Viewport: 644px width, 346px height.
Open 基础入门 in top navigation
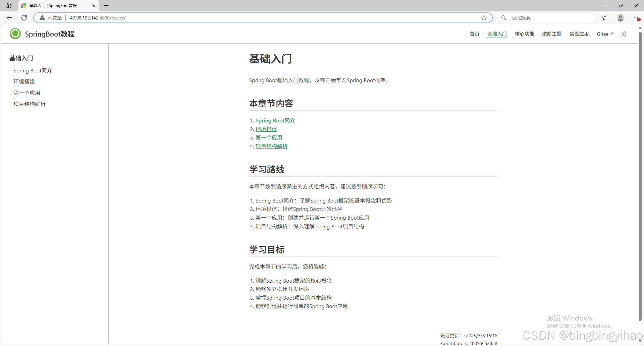pos(497,34)
